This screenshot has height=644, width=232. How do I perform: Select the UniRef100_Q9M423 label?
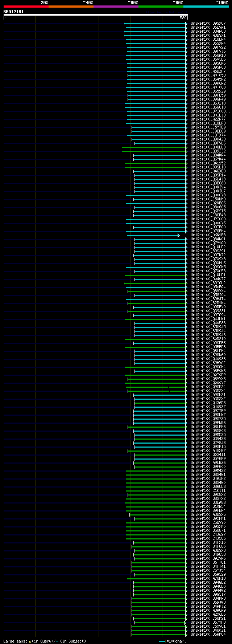click(208, 139)
